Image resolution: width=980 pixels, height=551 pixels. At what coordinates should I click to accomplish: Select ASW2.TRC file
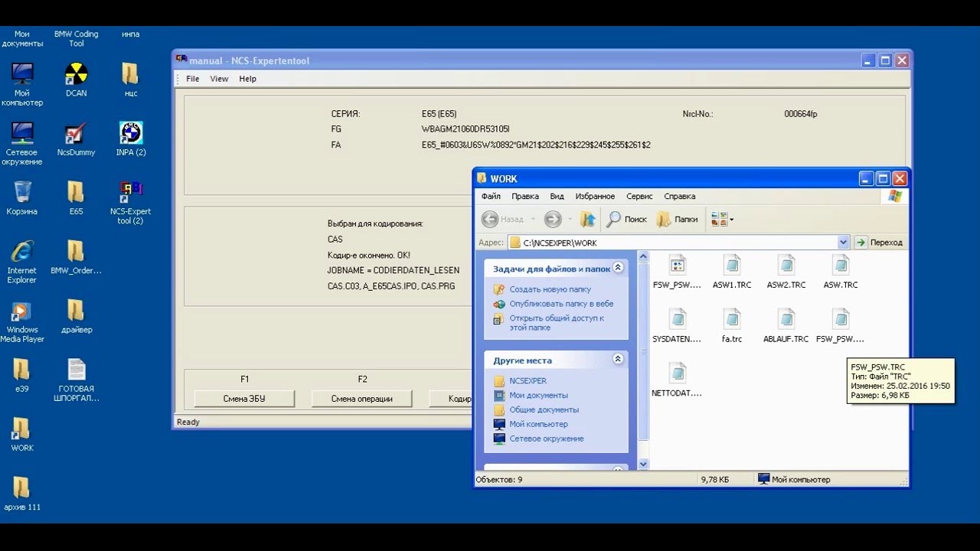click(x=786, y=272)
